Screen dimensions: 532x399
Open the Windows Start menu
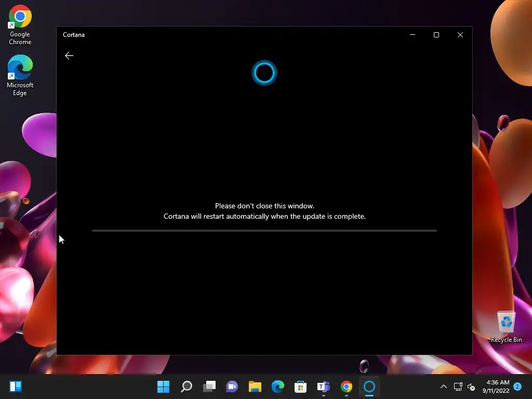pyautogui.click(x=164, y=387)
